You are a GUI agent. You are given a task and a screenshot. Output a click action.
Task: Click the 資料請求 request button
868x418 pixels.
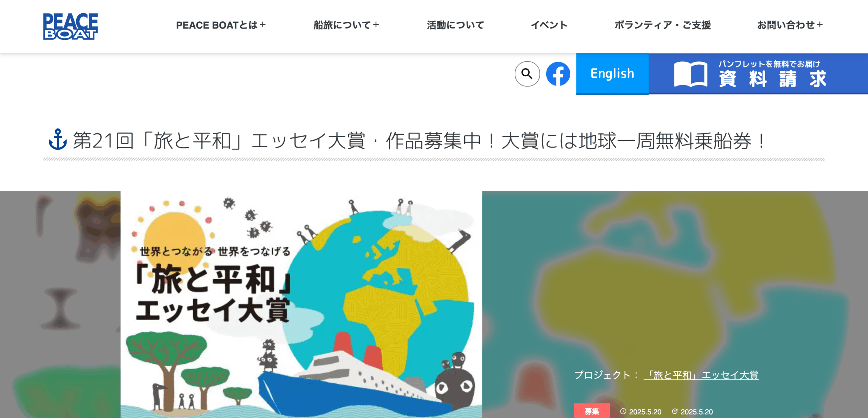pos(758,74)
